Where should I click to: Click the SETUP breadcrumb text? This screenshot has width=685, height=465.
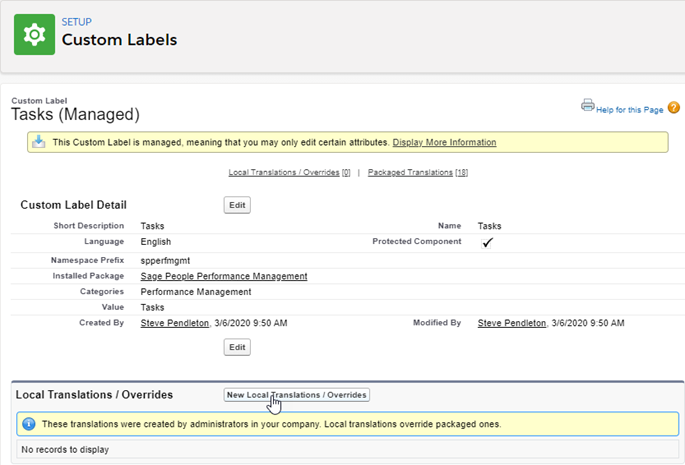76,21
